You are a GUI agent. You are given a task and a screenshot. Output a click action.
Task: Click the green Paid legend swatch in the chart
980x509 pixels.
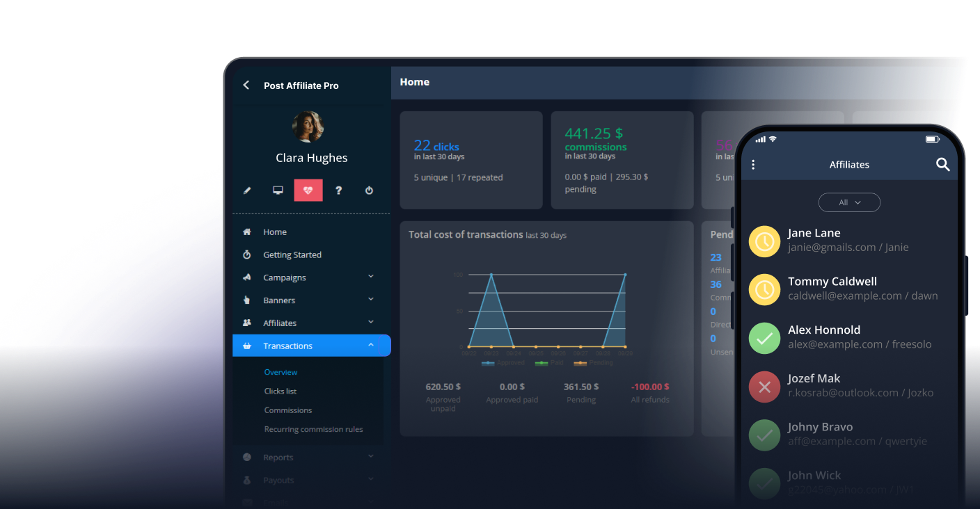pos(542,363)
